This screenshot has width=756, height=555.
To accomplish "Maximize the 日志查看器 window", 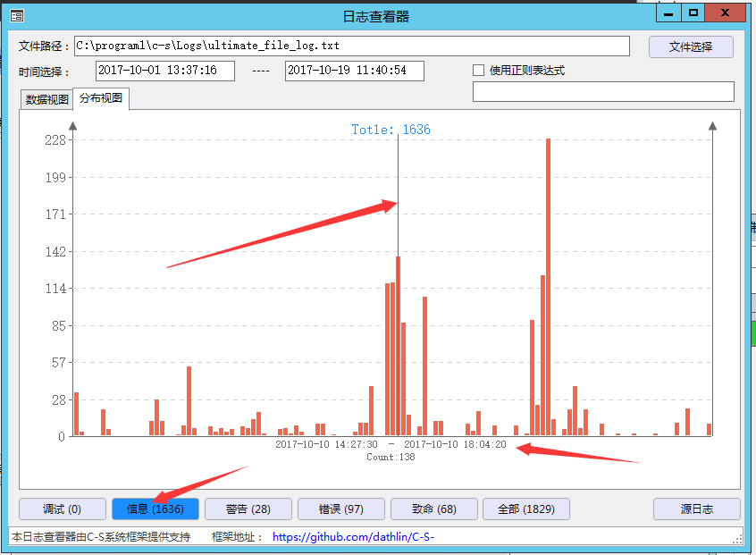I will pyautogui.click(x=693, y=13).
